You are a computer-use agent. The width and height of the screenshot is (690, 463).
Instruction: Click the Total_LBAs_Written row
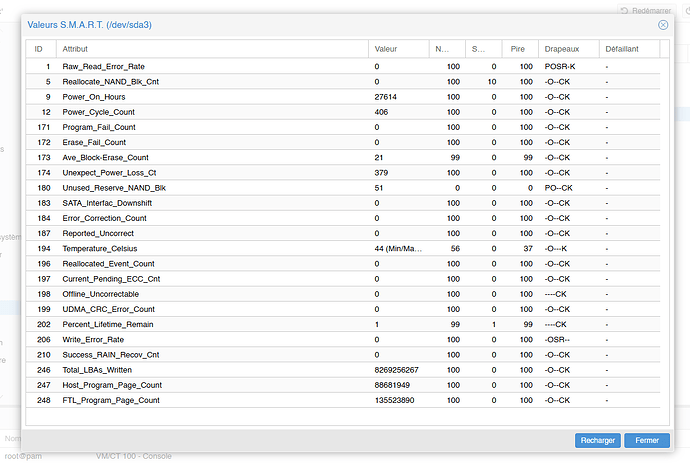[x=96, y=370]
